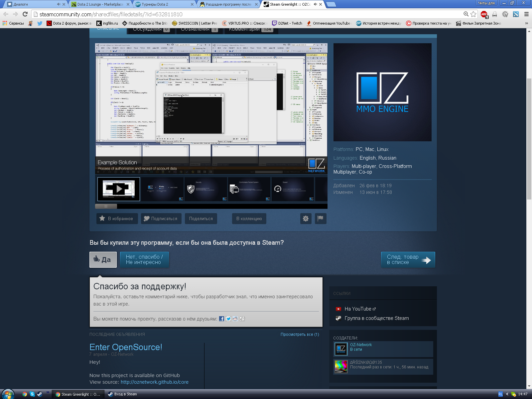Play the video thumbnail in the gallery strip

pyautogui.click(x=119, y=189)
